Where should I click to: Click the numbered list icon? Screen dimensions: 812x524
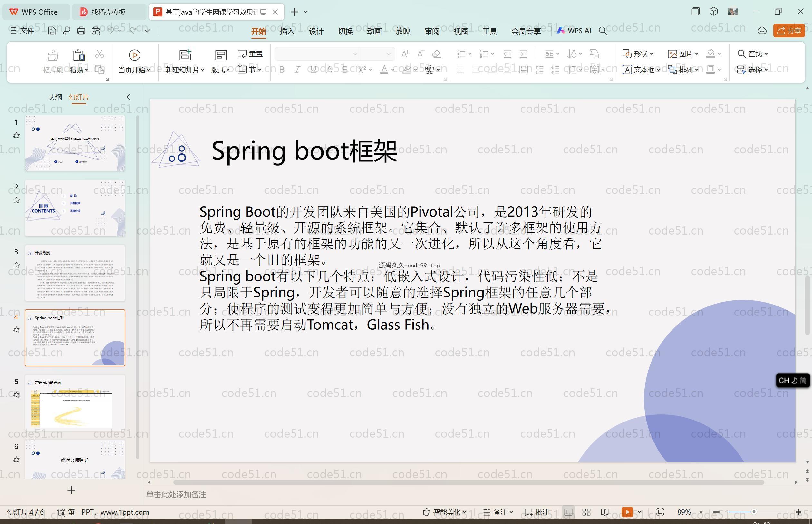(x=484, y=54)
